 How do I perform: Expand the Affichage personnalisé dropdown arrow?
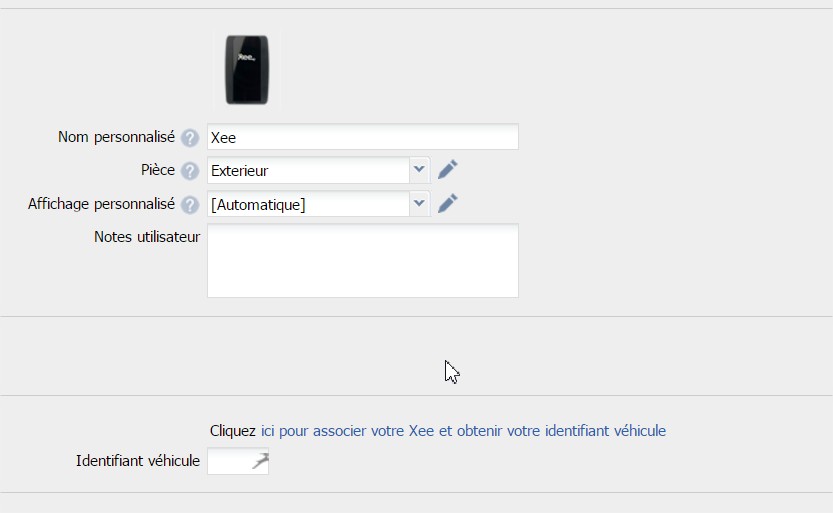click(419, 204)
